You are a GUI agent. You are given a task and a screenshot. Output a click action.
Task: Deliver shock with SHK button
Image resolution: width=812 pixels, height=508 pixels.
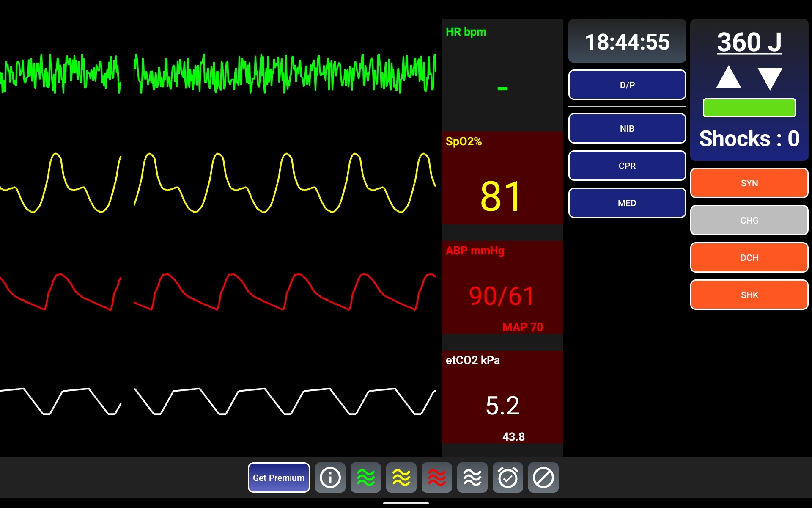(749, 295)
